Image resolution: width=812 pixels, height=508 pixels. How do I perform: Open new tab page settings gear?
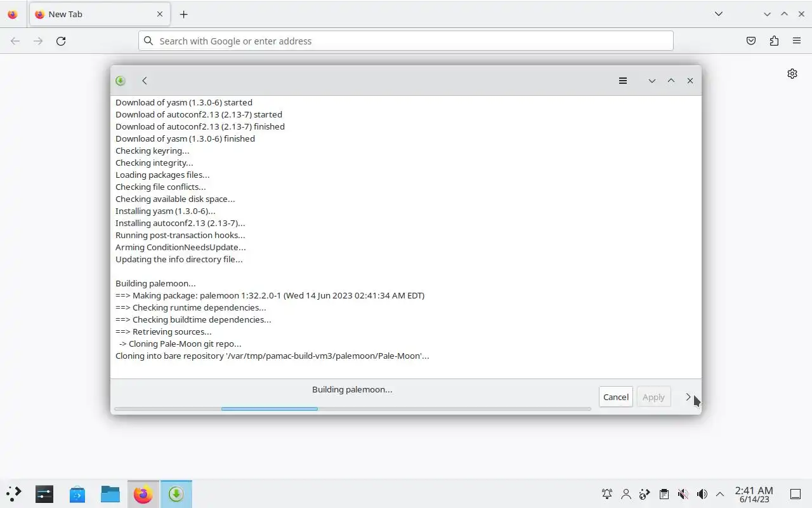792,74
